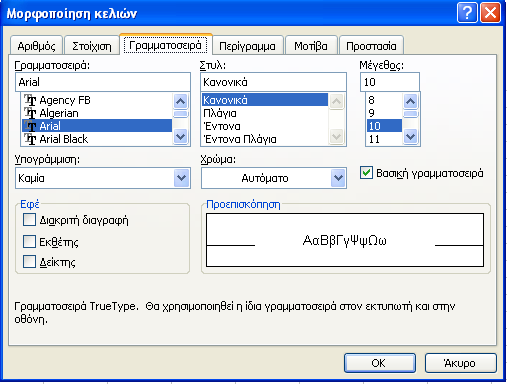Viewport: 507px width, 384px height.
Task: Uncheck Βασική γραμματοσειρά checkbox
Action: pos(366,173)
